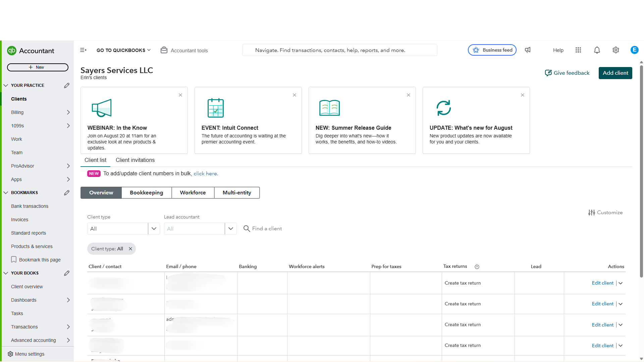Image resolution: width=644 pixels, height=362 pixels.
Task: Collapse the Your Practice section
Action: click(6, 85)
